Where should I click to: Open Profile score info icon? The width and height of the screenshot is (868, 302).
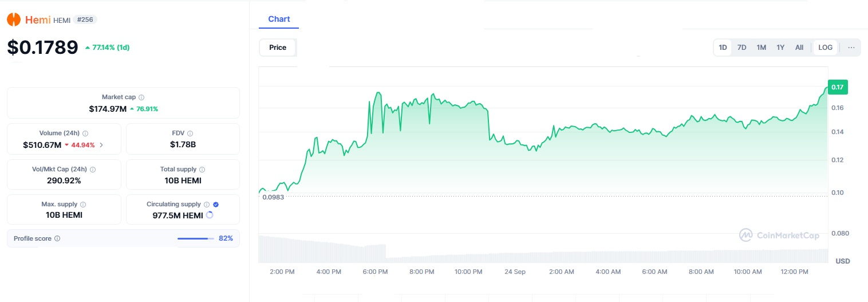(x=57, y=238)
